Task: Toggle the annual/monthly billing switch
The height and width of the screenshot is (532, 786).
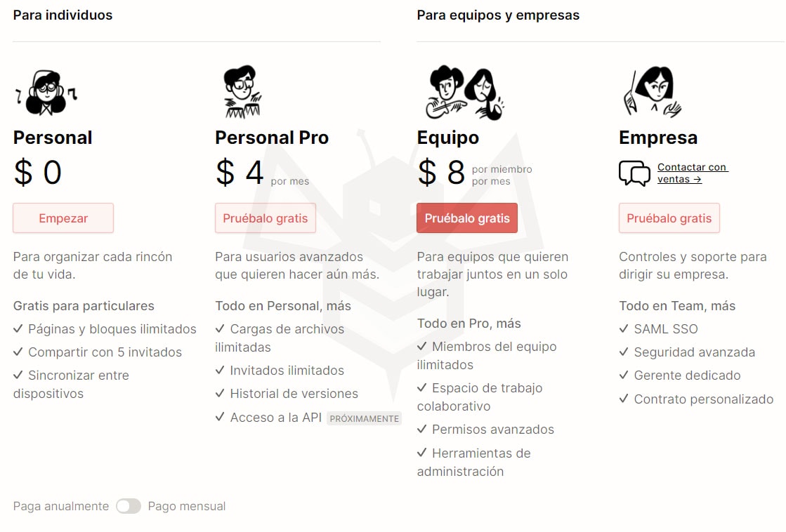Action: (x=129, y=506)
